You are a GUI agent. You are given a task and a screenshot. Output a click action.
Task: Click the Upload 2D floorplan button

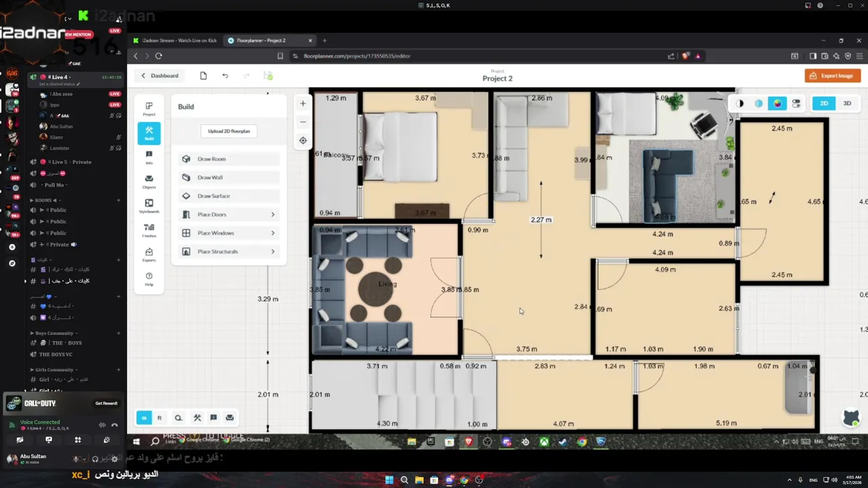coord(229,131)
